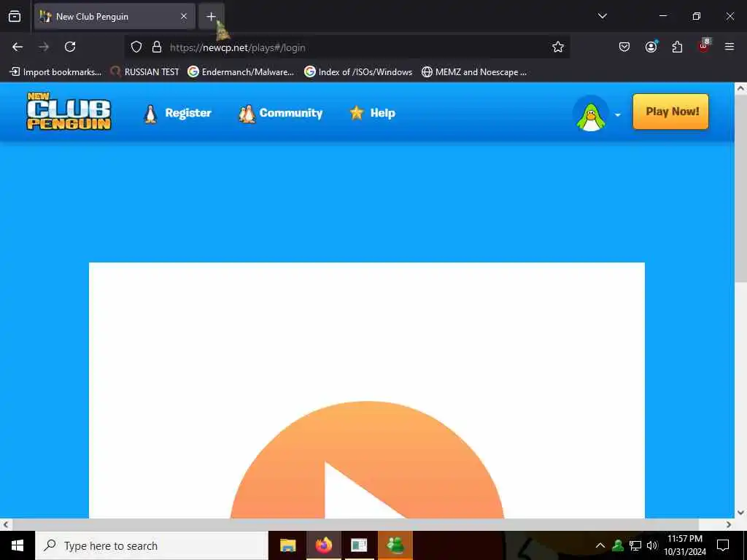Image resolution: width=747 pixels, height=560 pixels.
Task: Open the uBlock Origin extension icon
Action: [704, 46]
